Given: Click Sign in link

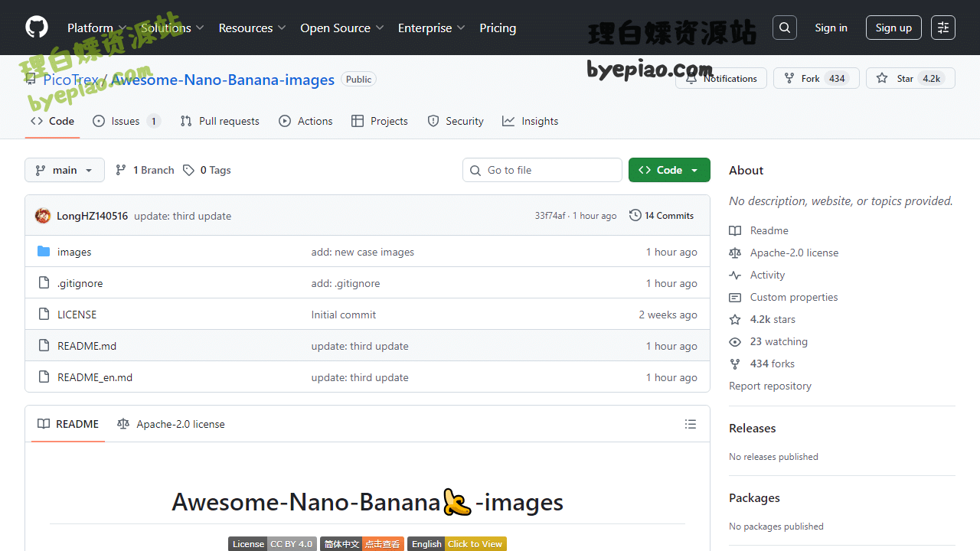Looking at the screenshot, I should point(831,28).
